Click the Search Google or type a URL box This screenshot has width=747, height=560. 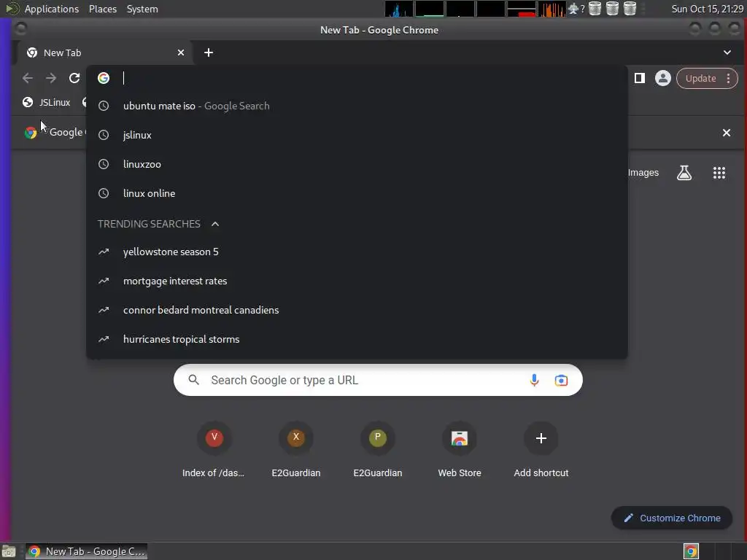378,380
